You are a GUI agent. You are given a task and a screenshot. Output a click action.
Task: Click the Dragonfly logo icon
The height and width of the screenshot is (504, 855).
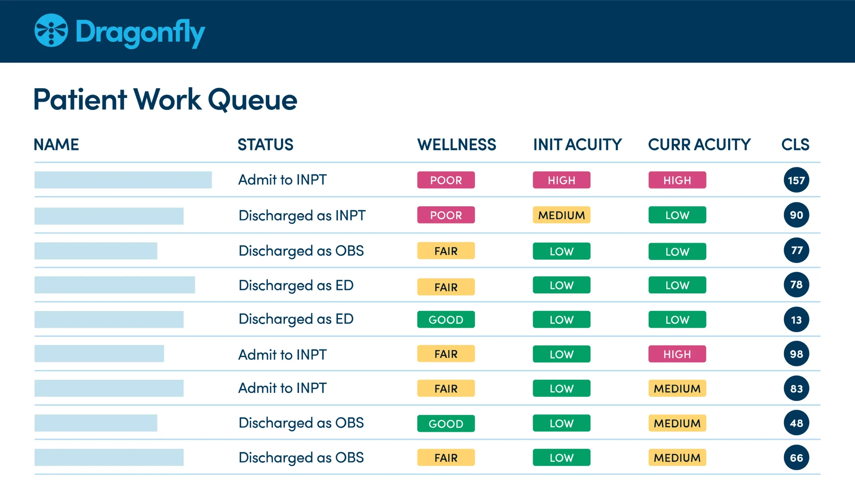coord(51,30)
